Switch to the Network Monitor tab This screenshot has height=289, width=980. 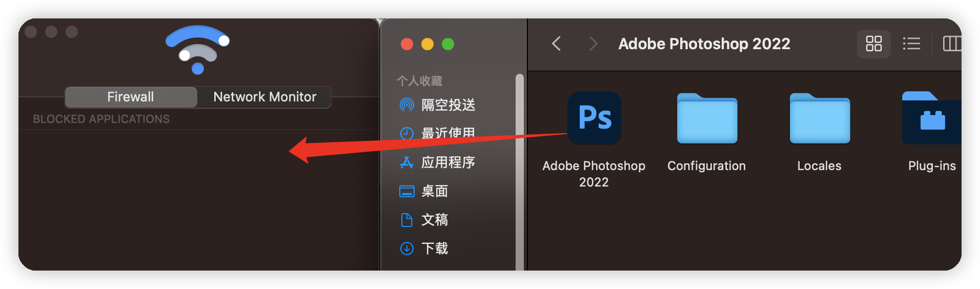pos(264,97)
